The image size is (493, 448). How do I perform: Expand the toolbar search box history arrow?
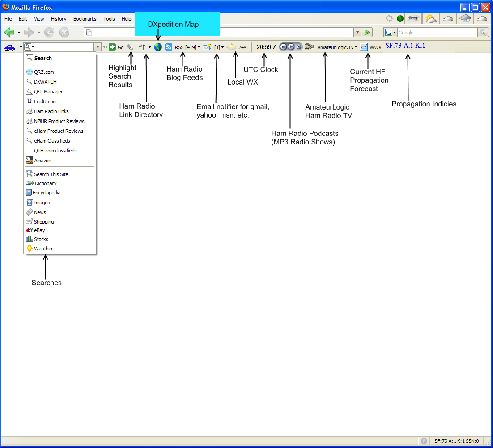pyautogui.click(x=98, y=47)
